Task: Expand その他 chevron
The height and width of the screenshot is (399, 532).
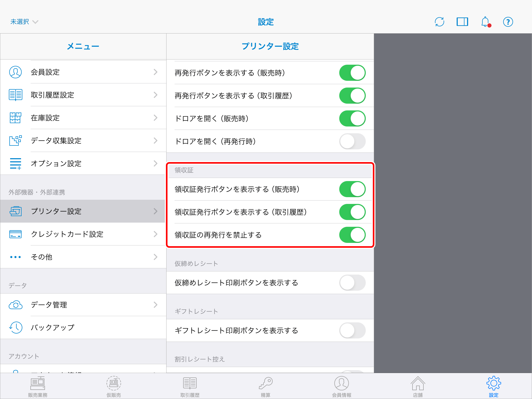Action: pyautogui.click(x=156, y=257)
